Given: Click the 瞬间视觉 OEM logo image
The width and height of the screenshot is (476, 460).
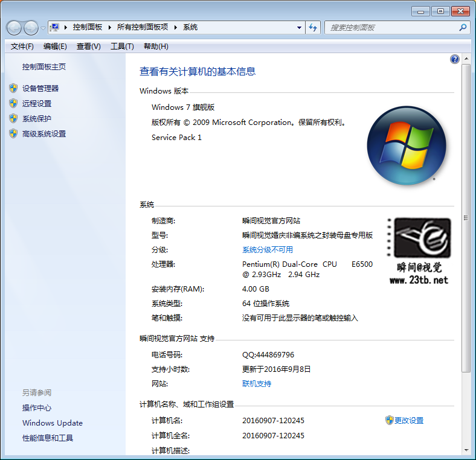Looking at the screenshot, I should (x=419, y=251).
